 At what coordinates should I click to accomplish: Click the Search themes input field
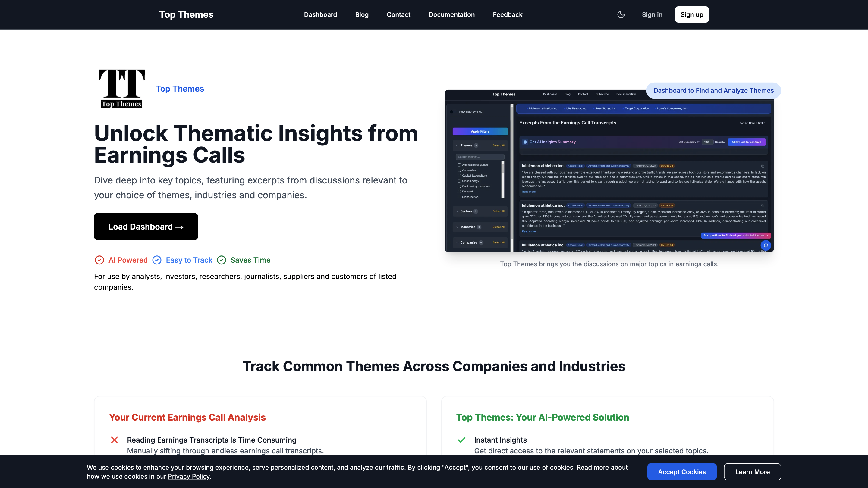[480, 157]
